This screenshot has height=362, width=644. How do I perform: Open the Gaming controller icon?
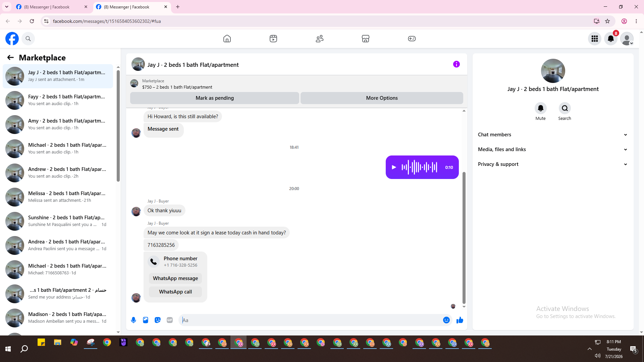pyautogui.click(x=412, y=39)
